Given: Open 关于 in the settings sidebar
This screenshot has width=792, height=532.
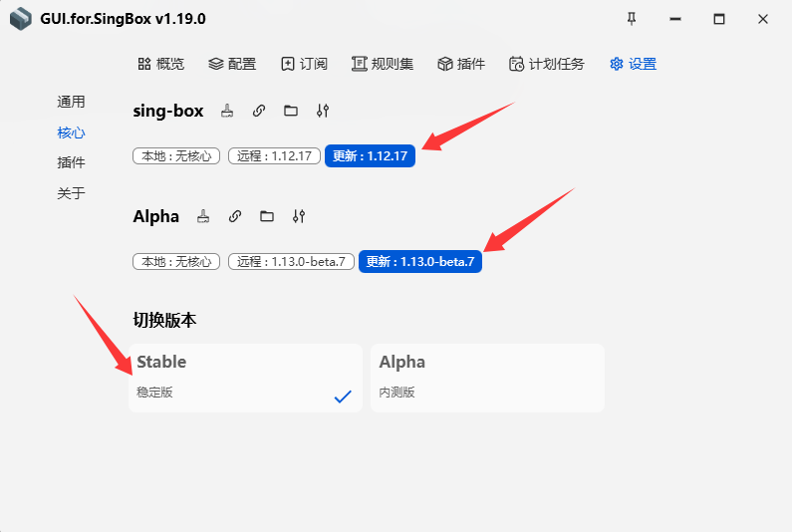Looking at the screenshot, I should (71, 193).
